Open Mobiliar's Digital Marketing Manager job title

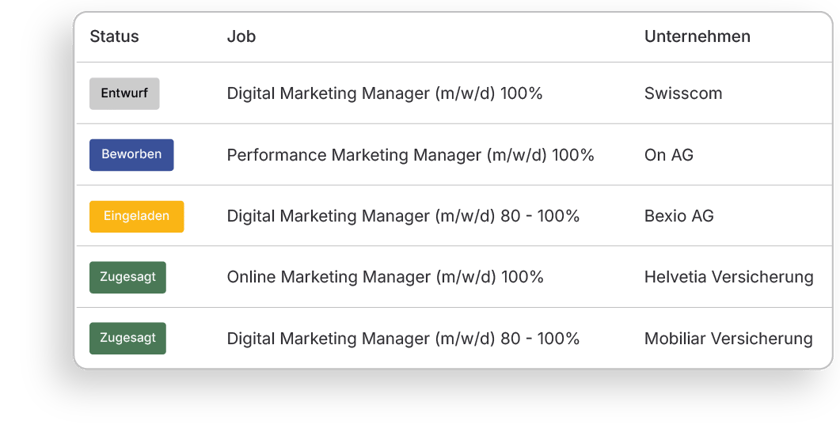tap(403, 339)
